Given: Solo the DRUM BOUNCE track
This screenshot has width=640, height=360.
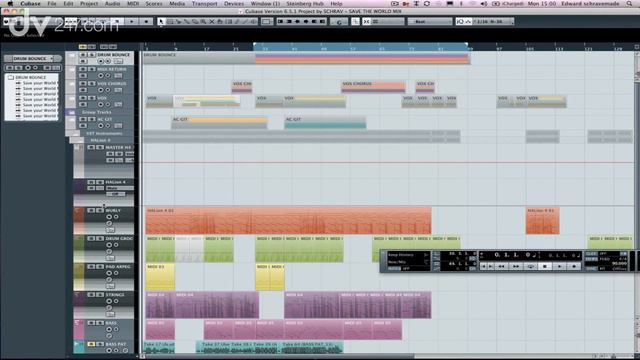Looking at the screenshot, I should [x=92, y=54].
